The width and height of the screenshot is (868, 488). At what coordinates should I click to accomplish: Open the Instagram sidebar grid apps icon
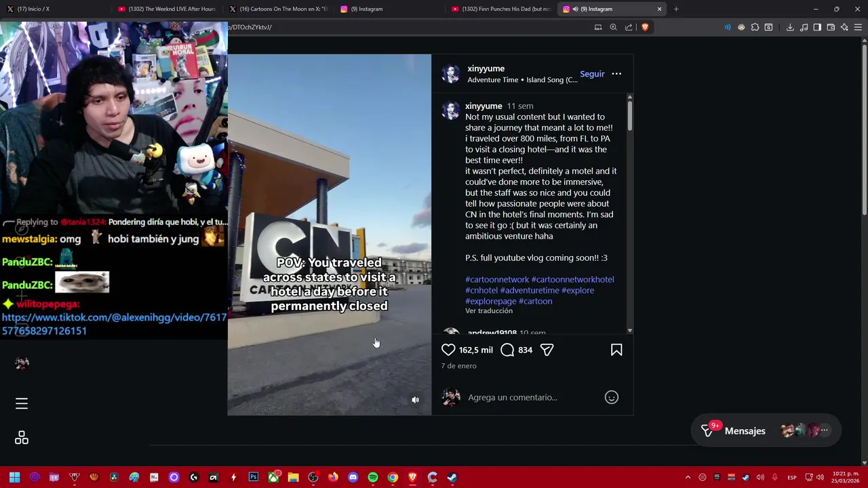tap(22, 438)
